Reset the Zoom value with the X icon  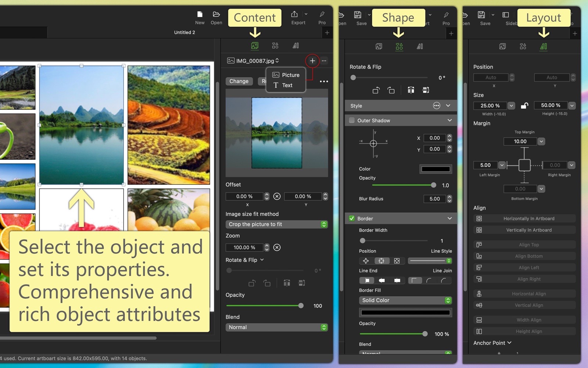pyautogui.click(x=277, y=247)
